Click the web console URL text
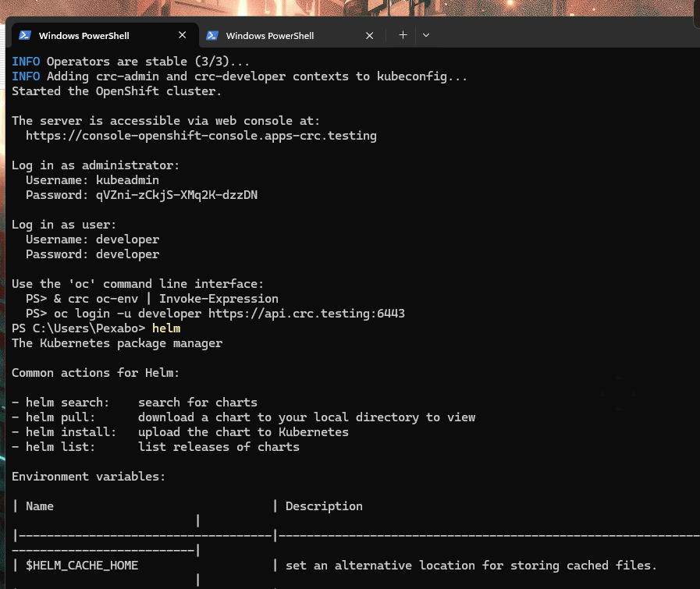This screenshot has height=589, width=700. [201, 136]
